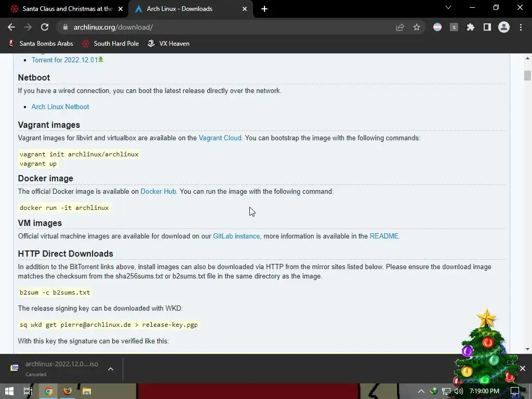Go back to the previous page
Viewport: 532px width, 399px height.
pyautogui.click(x=11, y=27)
